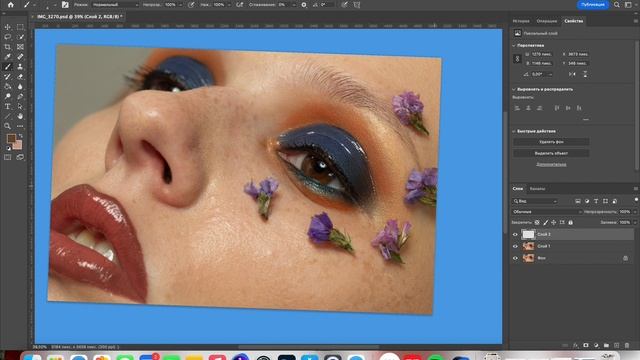Open Properties panel menu icon
This screenshot has height=360, width=640.
tap(636, 21)
